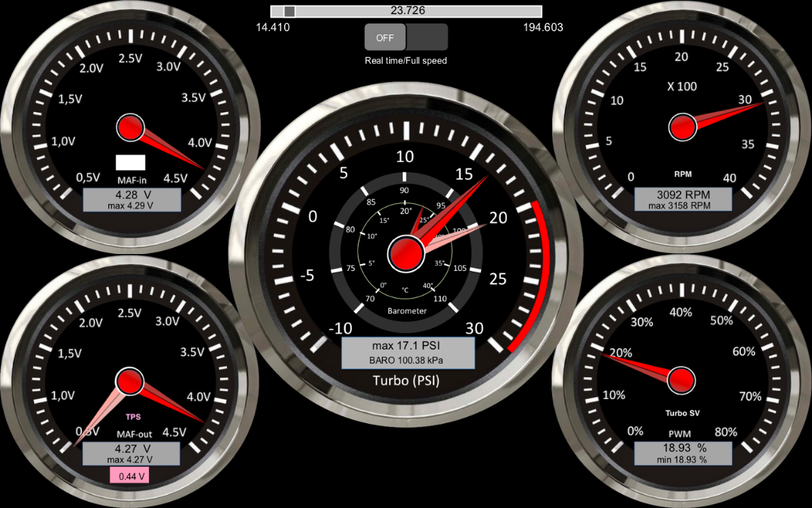Image resolution: width=812 pixels, height=508 pixels.
Task: Click the white box above MAF-in label
Action: [131, 163]
